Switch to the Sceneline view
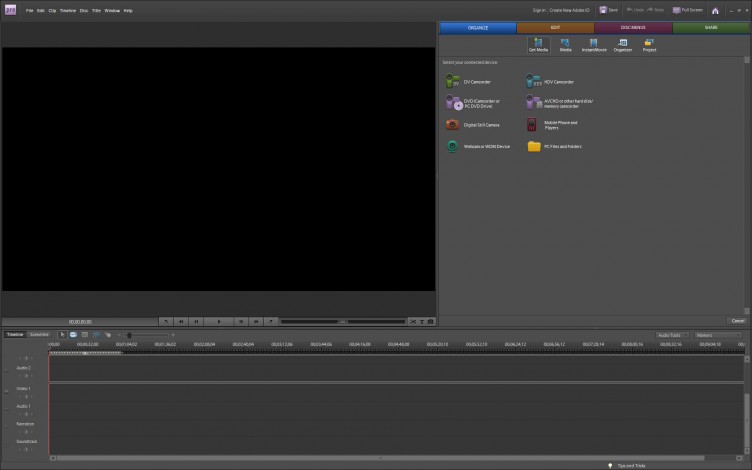 [x=39, y=335]
